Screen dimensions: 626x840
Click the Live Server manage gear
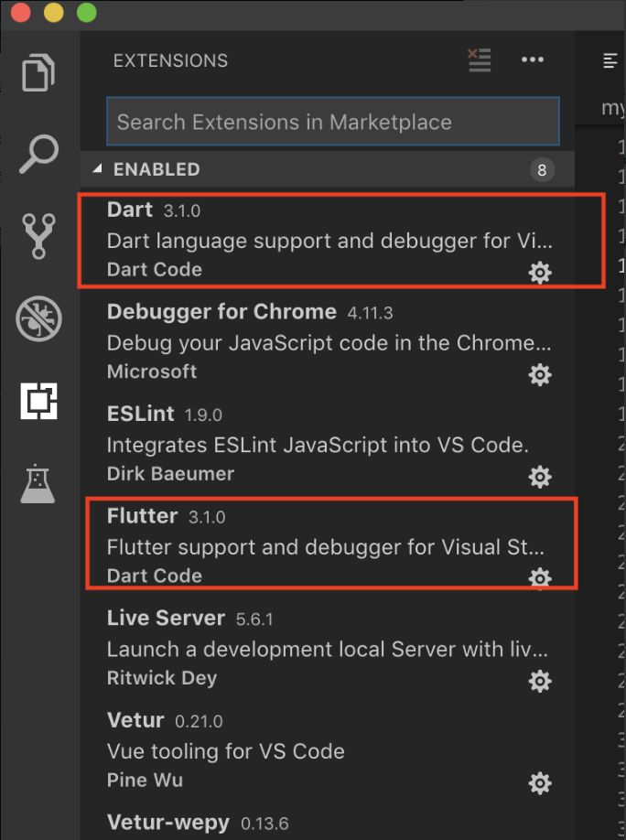[x=540, y=681]
